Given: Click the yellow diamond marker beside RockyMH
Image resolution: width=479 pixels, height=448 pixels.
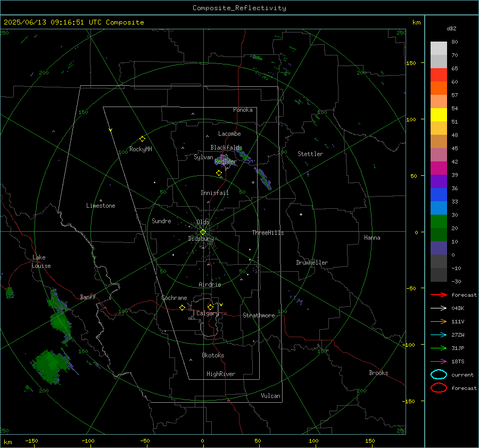Looking at the screenshot, I should click(142, 139).
